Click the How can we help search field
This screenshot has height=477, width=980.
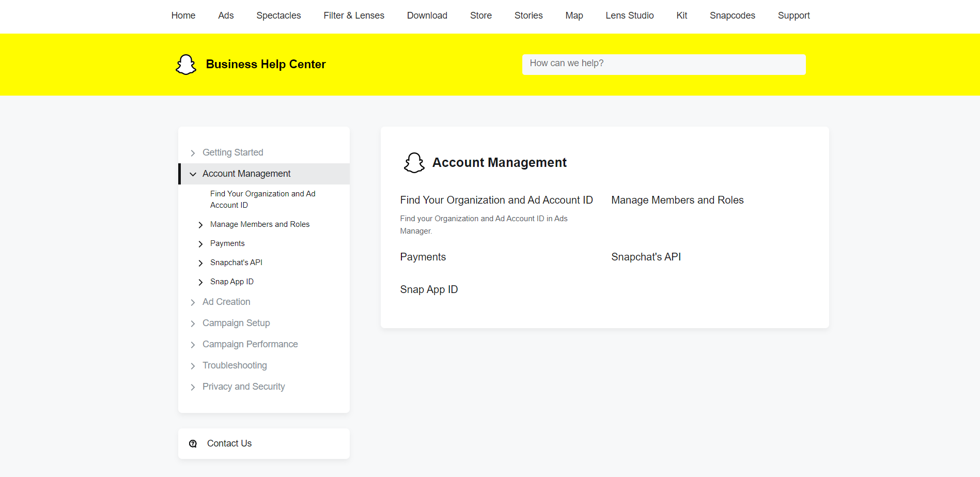pos(664,65)
